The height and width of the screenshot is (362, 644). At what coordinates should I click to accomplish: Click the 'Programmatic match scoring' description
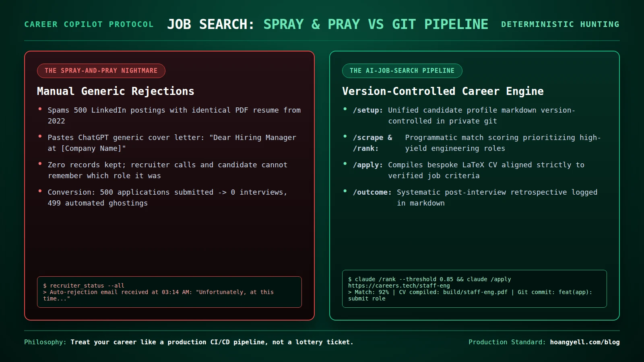point(503,143)
